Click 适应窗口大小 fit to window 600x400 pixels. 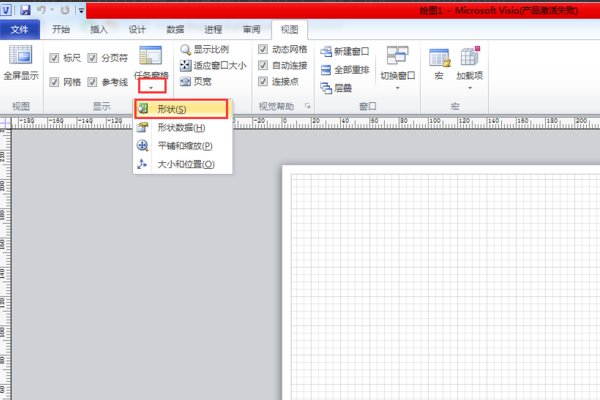pos(213,65)
